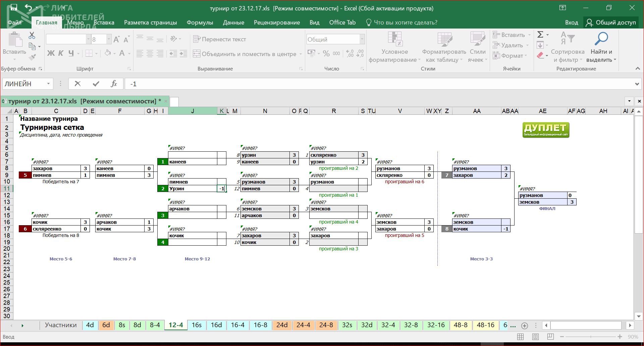Image resolution: width=644 pixels, height=346 pixels.
Task: Add a new sheet with plus icon
Action: coord(525,326)
